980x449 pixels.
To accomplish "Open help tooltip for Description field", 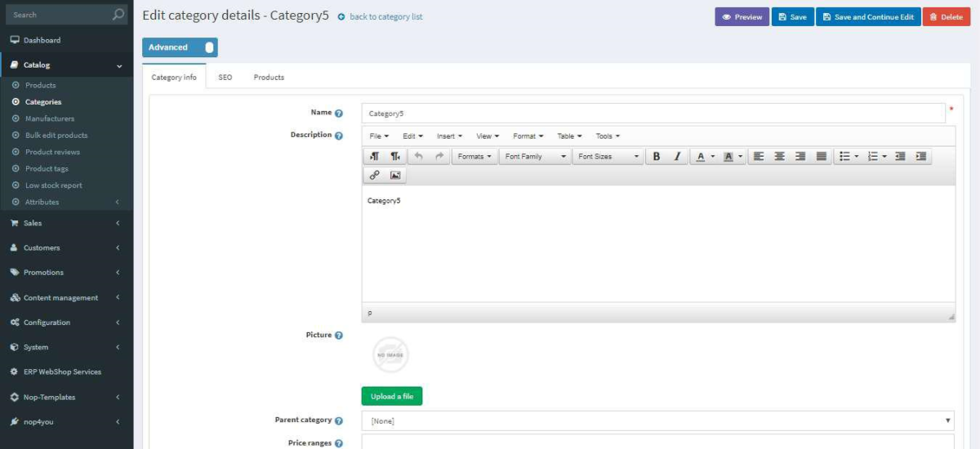I will coord(339,136).
